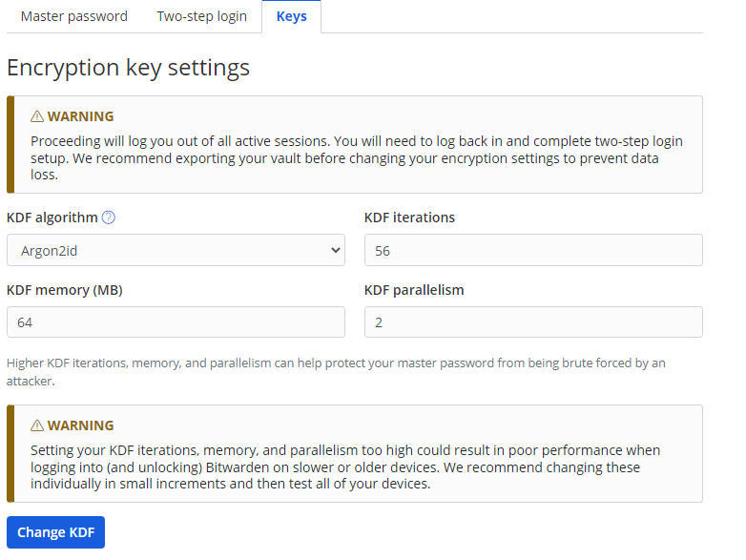Click into the KDF memory (MB) field

[176, 322]
